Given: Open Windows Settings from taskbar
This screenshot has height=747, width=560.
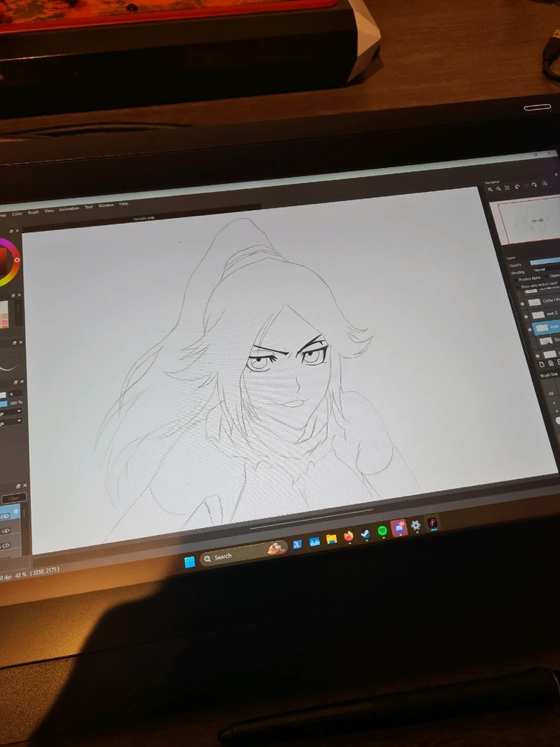Looking at the screenshot, I should click(x=416, y=525).
